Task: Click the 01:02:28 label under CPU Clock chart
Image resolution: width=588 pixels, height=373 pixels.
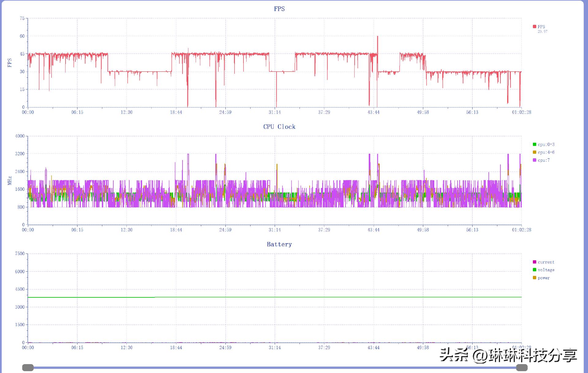Action: pos(521,230)
